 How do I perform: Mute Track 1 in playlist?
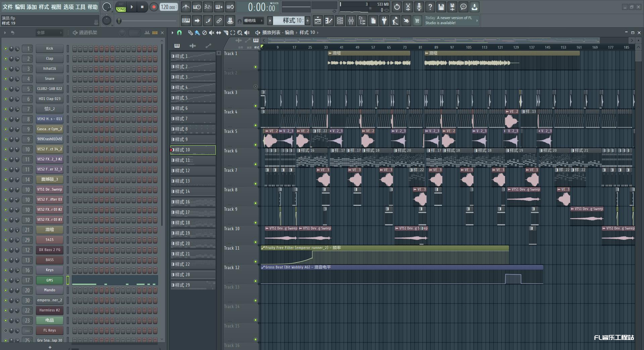tap(255, 67)
